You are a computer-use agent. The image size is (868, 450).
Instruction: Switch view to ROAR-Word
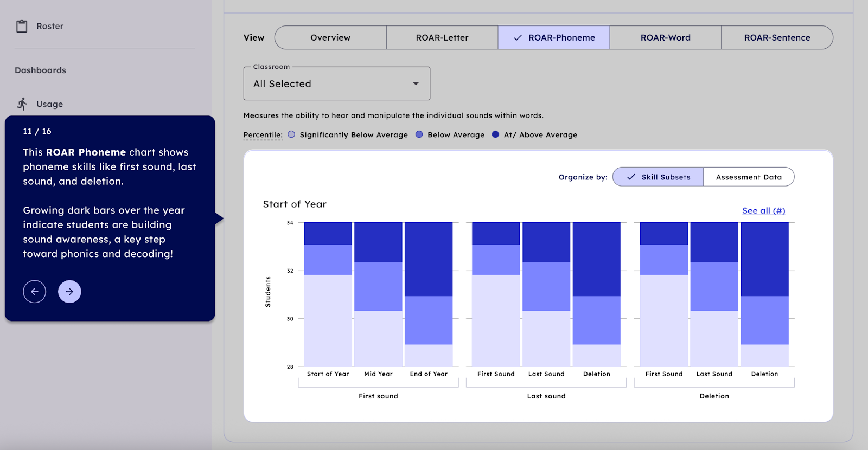point(665,38)
